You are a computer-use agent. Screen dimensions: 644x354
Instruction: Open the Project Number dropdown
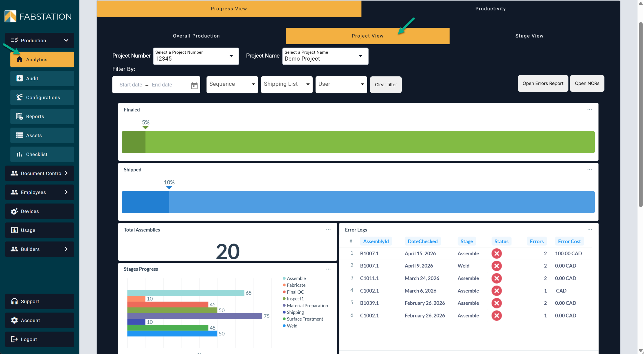pos(196,56)
